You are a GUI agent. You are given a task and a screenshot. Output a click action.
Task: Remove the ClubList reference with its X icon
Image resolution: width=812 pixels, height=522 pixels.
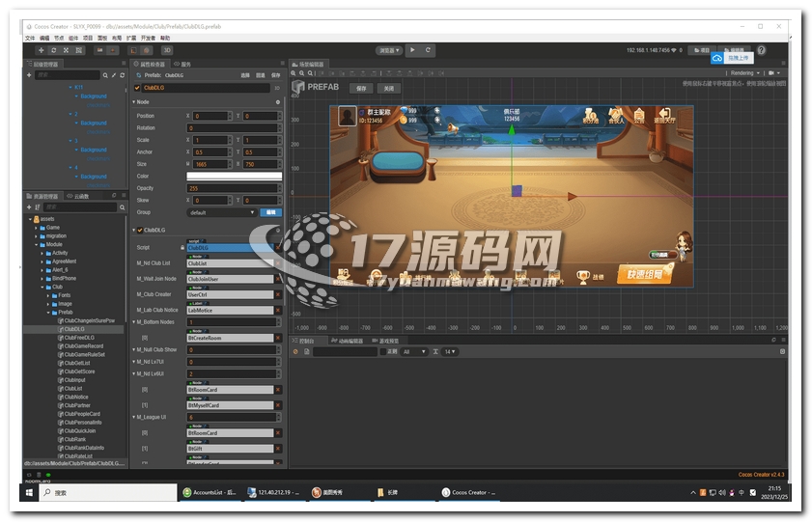point(278,263)
